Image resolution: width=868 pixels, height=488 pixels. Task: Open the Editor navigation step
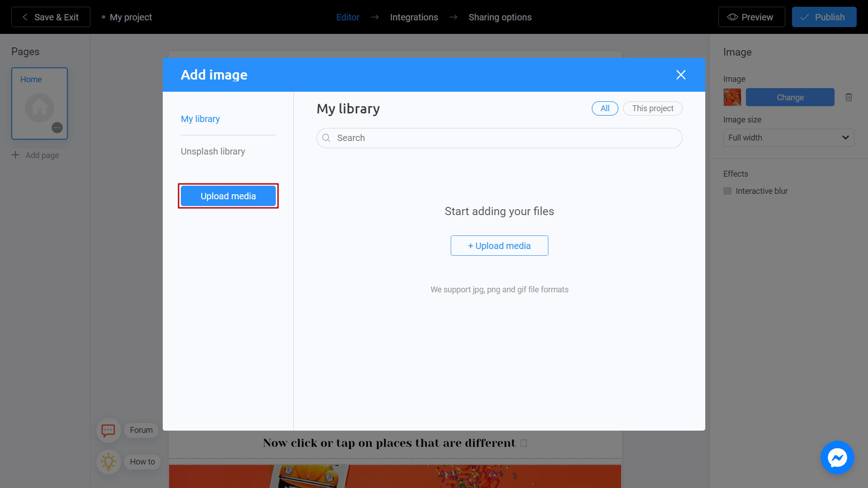tap(348, 17)
